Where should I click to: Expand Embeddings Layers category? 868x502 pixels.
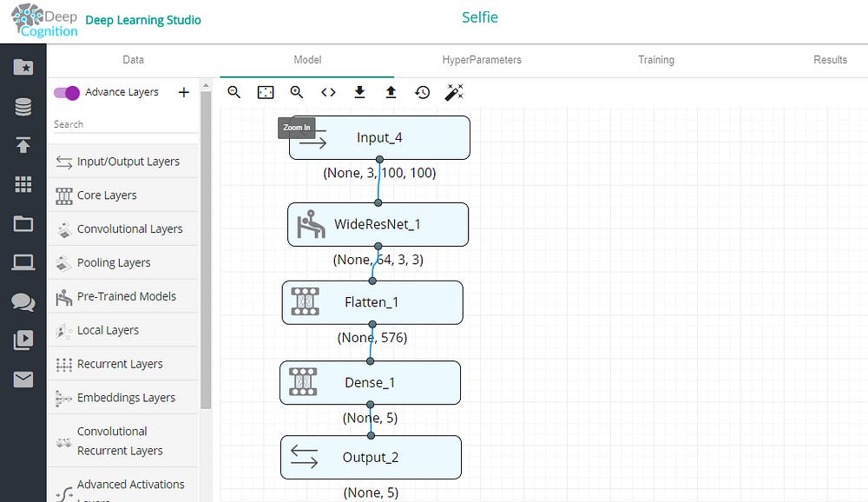tap(123, 398)
